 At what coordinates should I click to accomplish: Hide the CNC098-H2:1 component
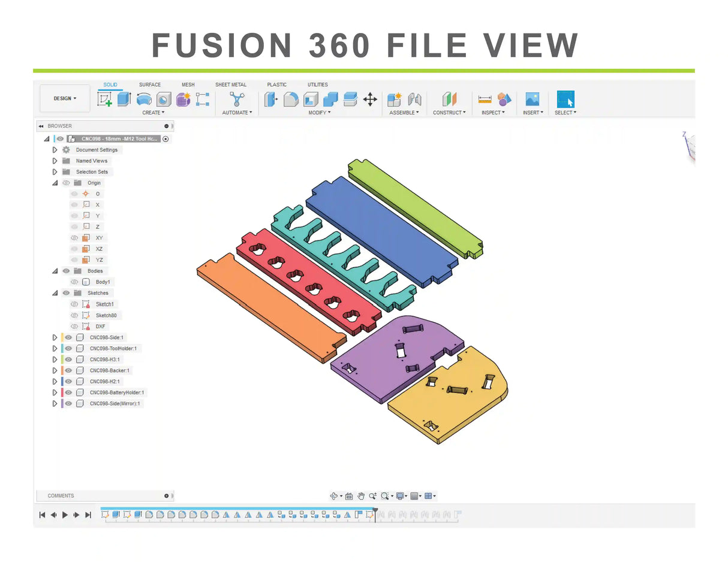pos(68,381)
